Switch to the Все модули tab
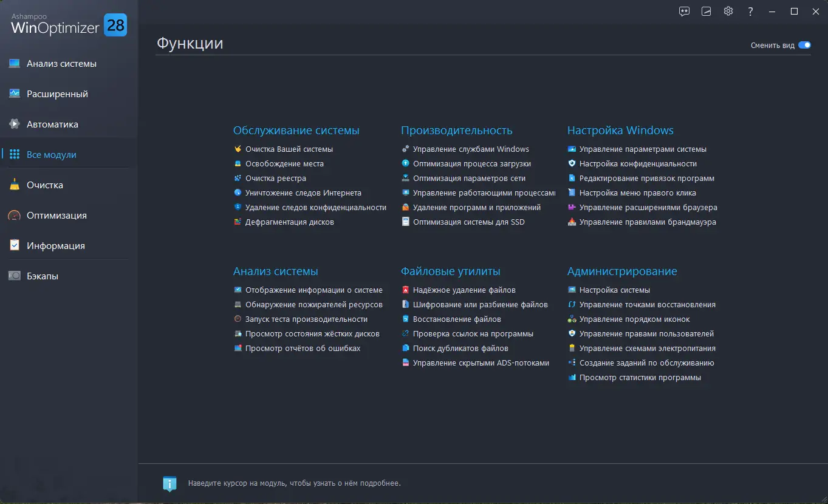This screenshot has width=828, height=504. coord(51,155)
